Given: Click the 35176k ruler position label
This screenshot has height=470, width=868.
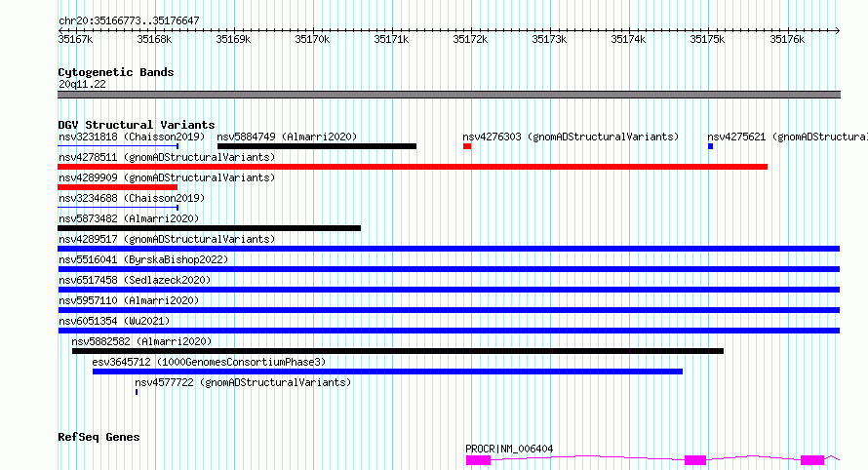Looking at the screenshot, I should 787,39.
